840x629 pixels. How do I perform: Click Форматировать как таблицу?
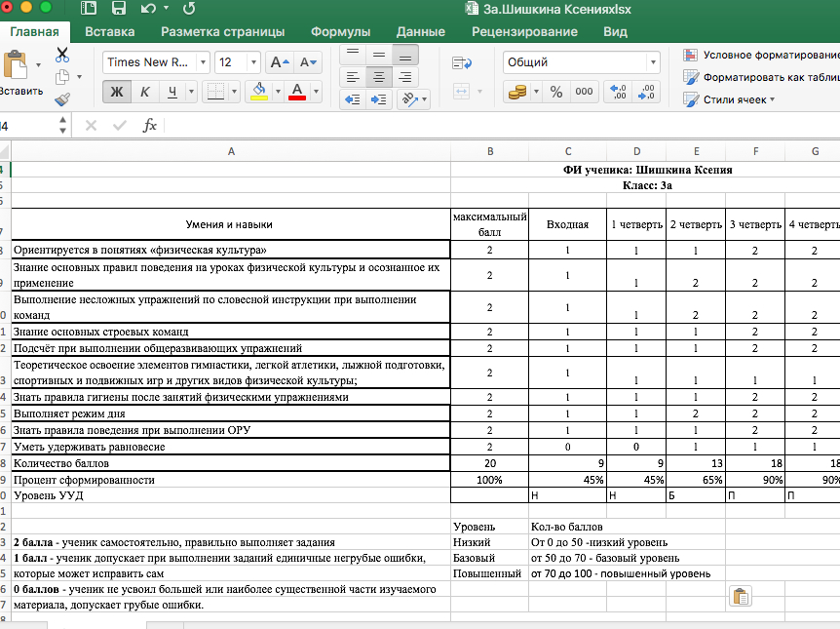(761, 77)
